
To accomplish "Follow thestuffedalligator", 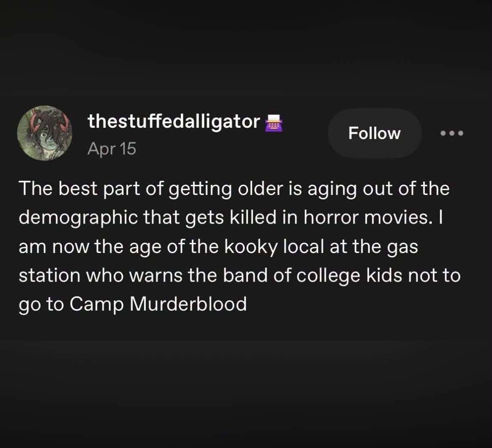I will (374, 133).
